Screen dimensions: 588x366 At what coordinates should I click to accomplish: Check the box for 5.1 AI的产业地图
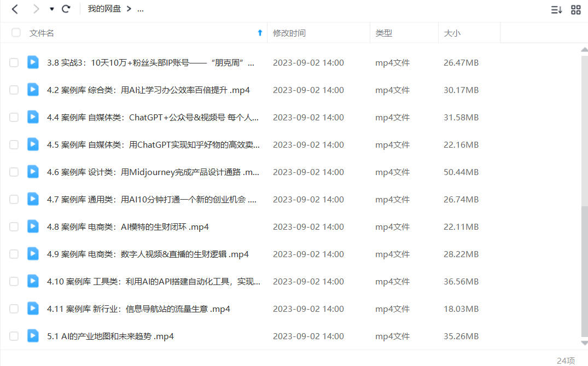click(x=14, y=336)
